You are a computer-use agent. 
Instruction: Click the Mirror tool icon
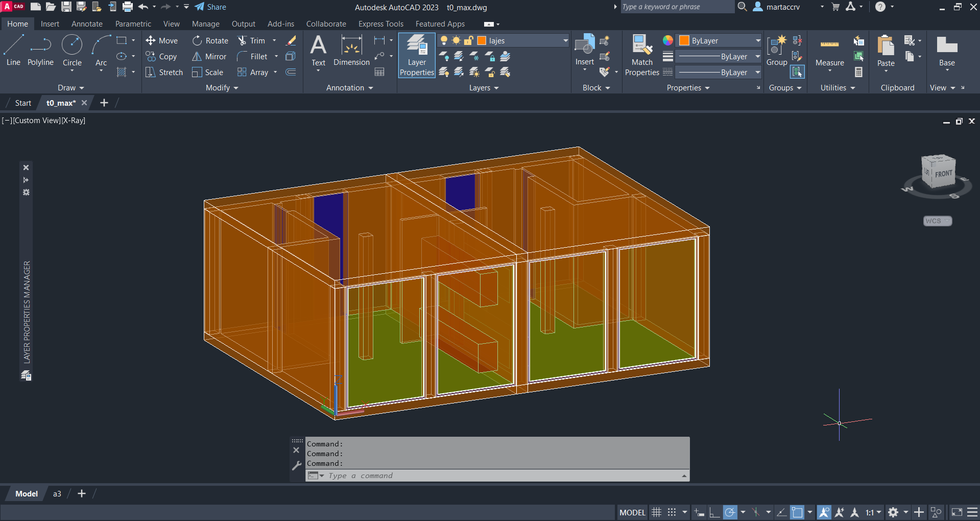(197, 57)
